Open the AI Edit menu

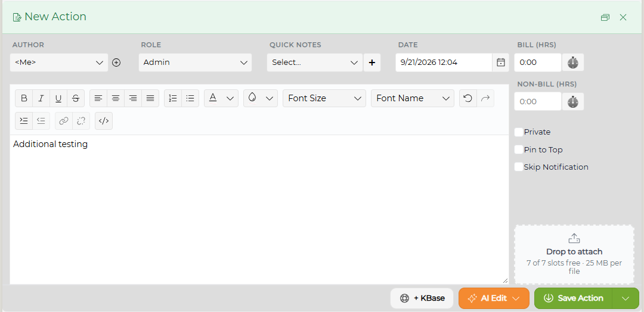tap(494, 298)
